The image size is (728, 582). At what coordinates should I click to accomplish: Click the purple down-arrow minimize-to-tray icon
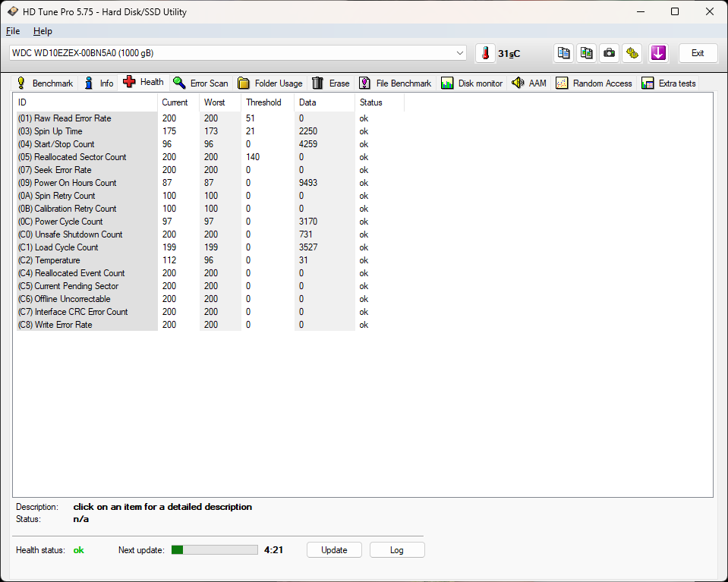658,53
